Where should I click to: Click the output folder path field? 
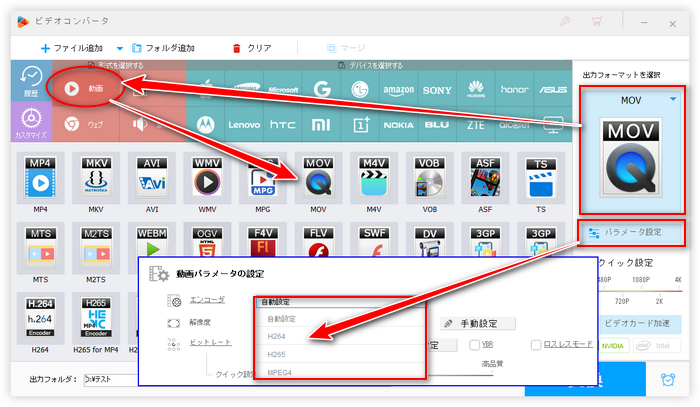[111, 379]
